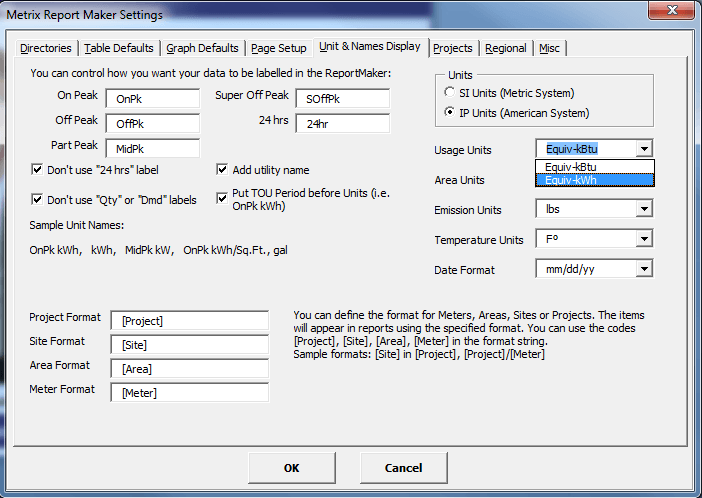This screenshot has height=498, width=702.
Task: Edit the Off Peak label field
Action: pyautogui.click(x=153, y=124)
